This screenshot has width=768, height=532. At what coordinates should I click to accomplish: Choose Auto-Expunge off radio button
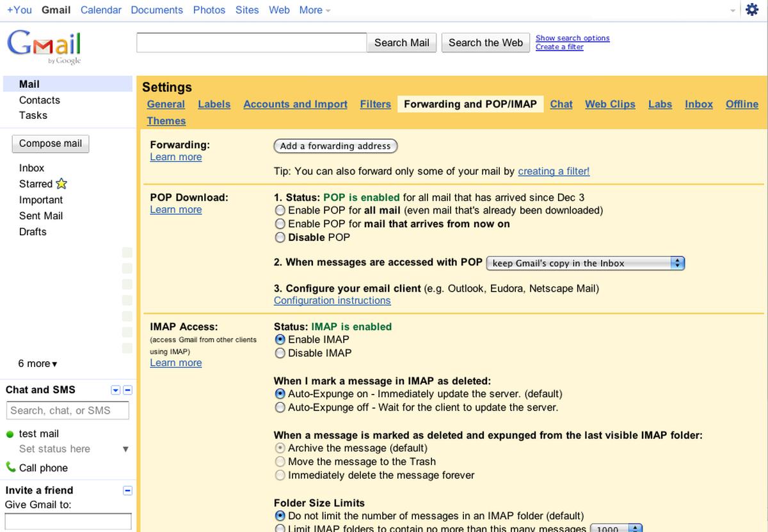point(280,407)
